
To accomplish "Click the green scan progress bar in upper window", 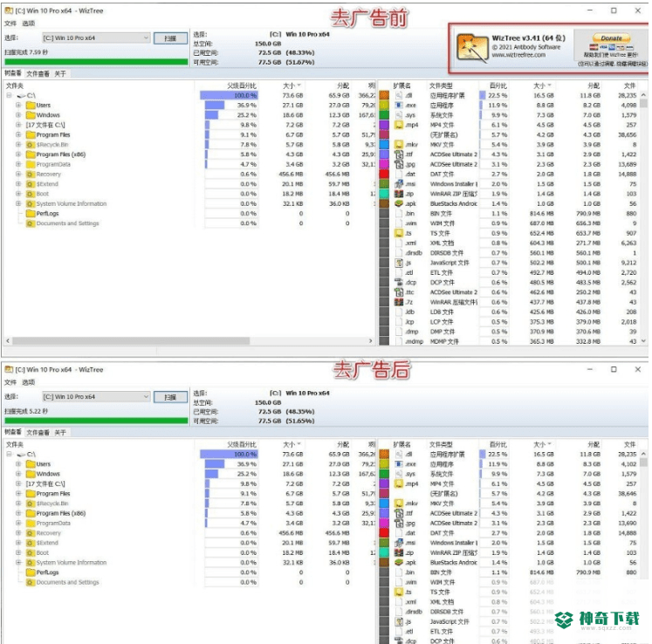I will point(96,62).
